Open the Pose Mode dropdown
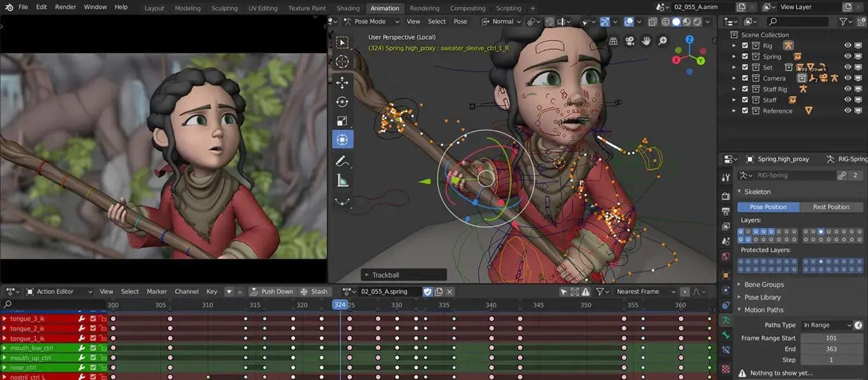868x380 pixels. coord(369,21)
